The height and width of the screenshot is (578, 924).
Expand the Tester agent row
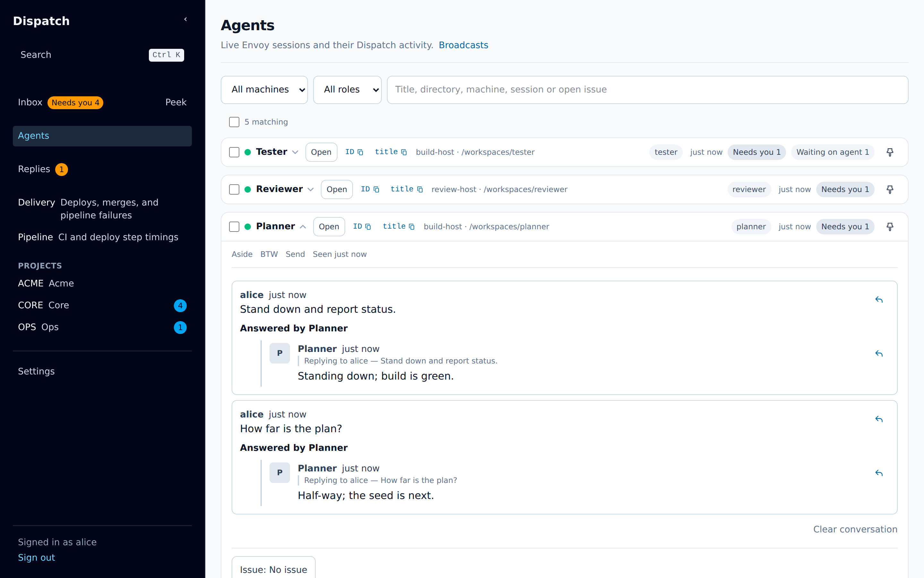click(295, 152)
